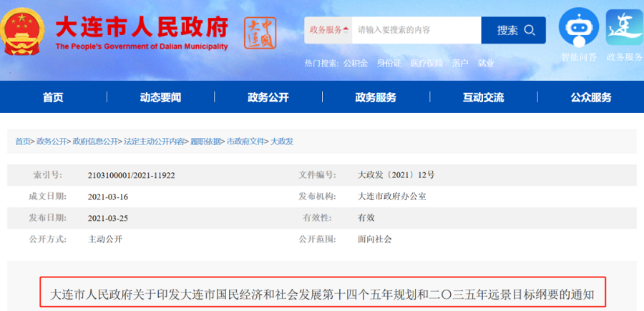Click 政府信息公开 breadcrumb link
Screen dimensions: 644x311
pyautogui.click(x=95, y=142)
